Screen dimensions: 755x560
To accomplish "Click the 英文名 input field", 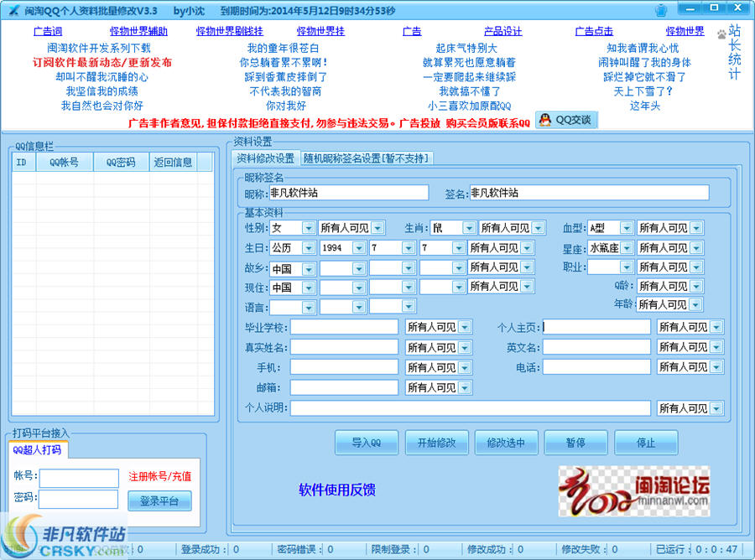I will pyautogui.click(x=596, y=347).
